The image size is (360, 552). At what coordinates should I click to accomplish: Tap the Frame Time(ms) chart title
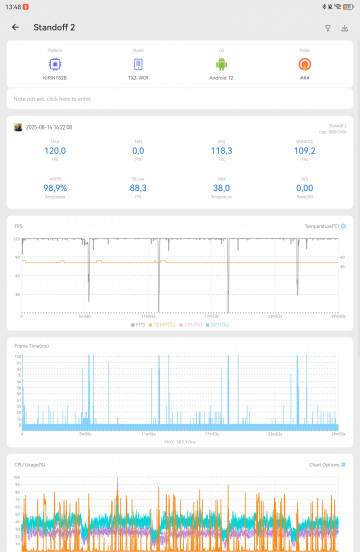coord(32,346)
